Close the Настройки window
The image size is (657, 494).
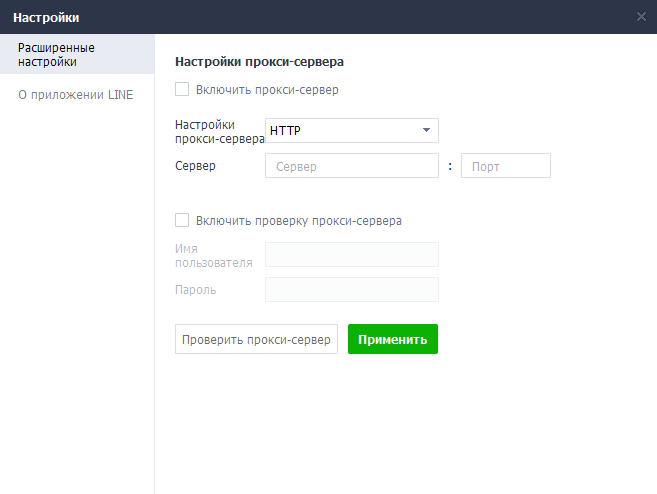(x=641, y=17)
